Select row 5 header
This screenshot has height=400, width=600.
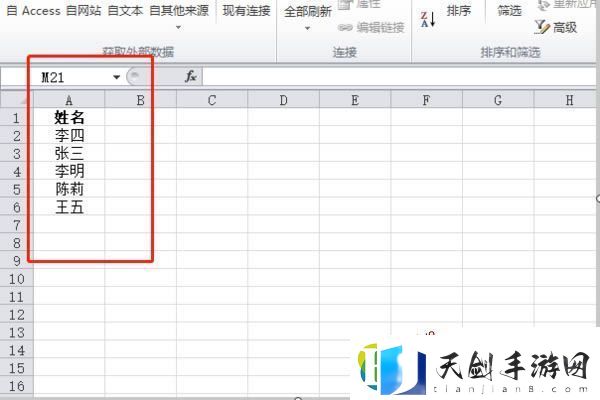coord(16,189)
